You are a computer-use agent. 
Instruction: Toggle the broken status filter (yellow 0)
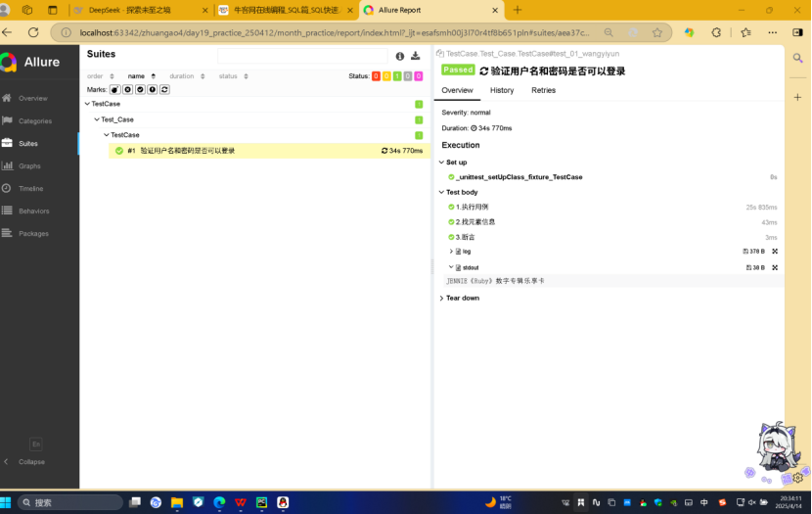386,76
